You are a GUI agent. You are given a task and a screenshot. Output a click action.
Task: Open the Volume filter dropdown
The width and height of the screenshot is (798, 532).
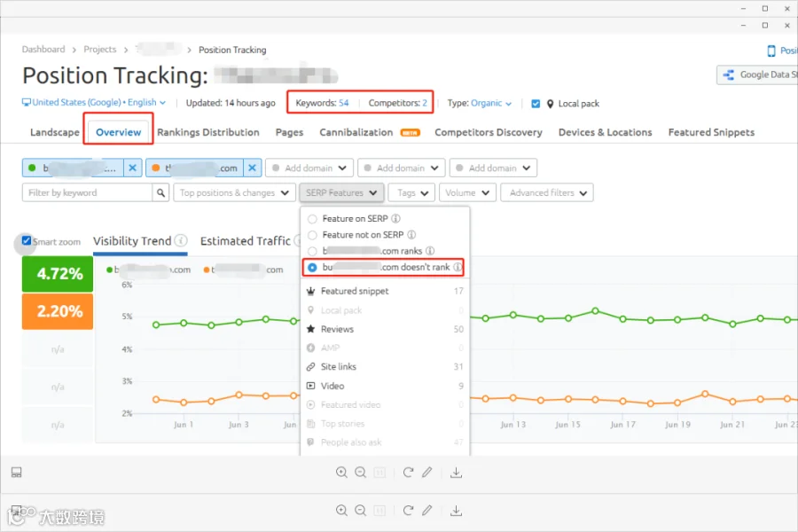[467, 193]
